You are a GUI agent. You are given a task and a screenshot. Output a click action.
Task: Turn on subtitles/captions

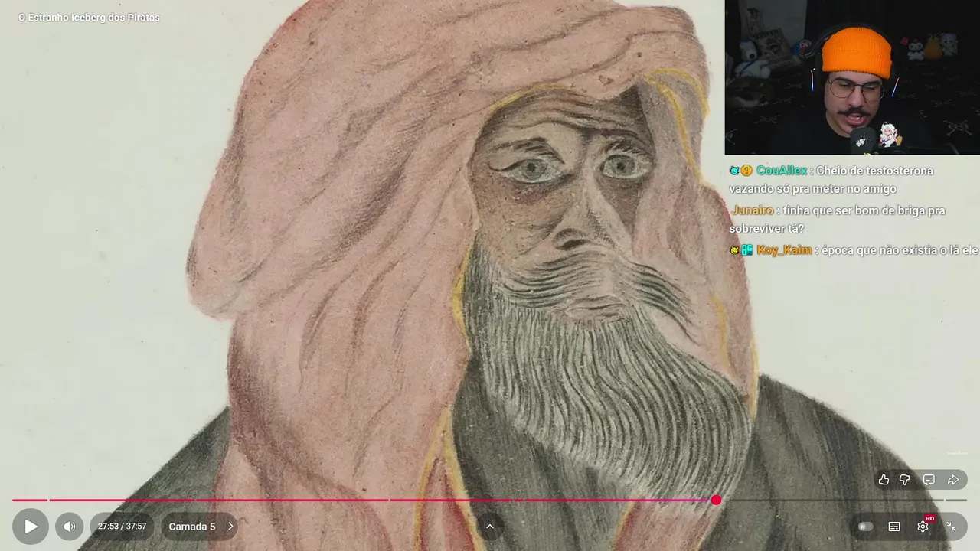click(894, 527)
